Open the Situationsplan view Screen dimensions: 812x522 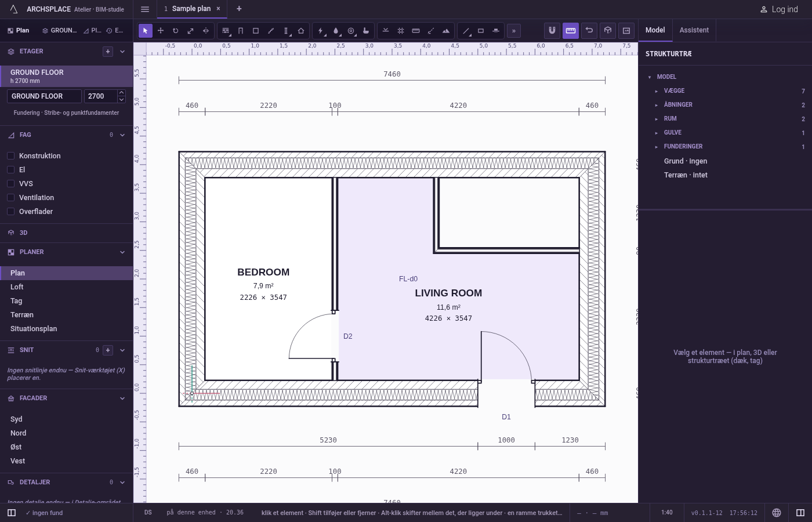[x=67, y=329]
